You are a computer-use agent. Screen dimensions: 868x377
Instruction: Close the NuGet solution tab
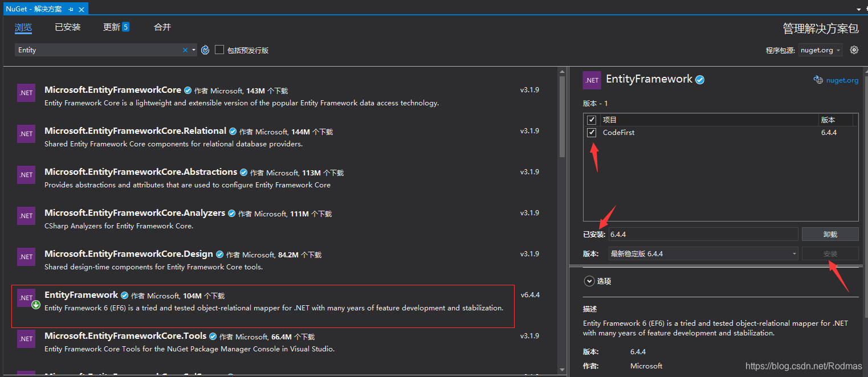point(81,10)
